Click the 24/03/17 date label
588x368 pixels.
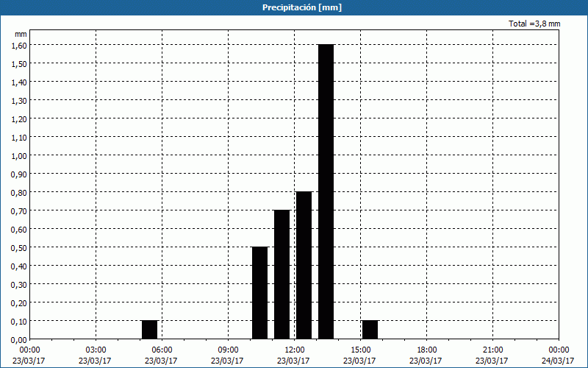tap(558, 361)
